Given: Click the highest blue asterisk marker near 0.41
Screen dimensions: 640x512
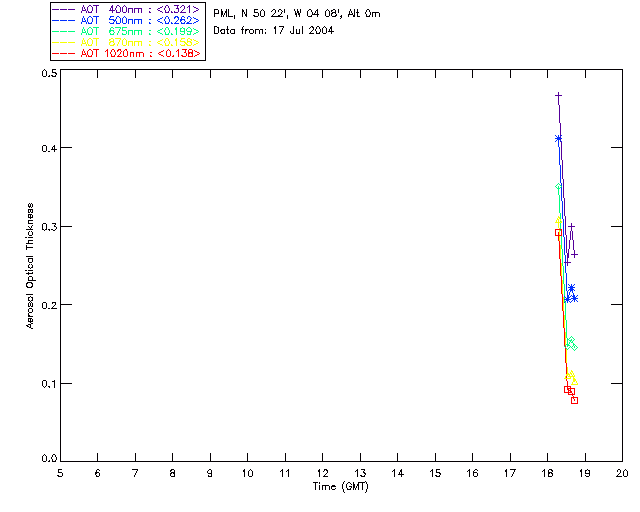Looking at the screenshot, I should pos(558,138).
